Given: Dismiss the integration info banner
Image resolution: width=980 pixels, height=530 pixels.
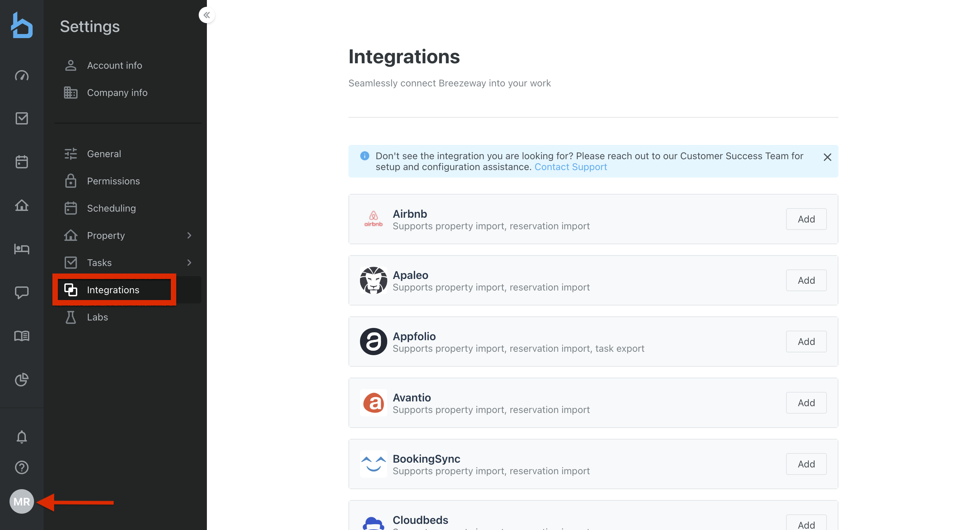Looking at the screenshot, I should tap(827, 157).
